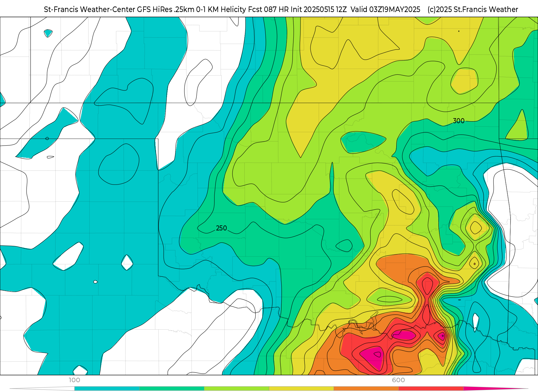Select the dark green colorbar segment
The width and height of the screenshot is (538, 392).
coord(172,389)
